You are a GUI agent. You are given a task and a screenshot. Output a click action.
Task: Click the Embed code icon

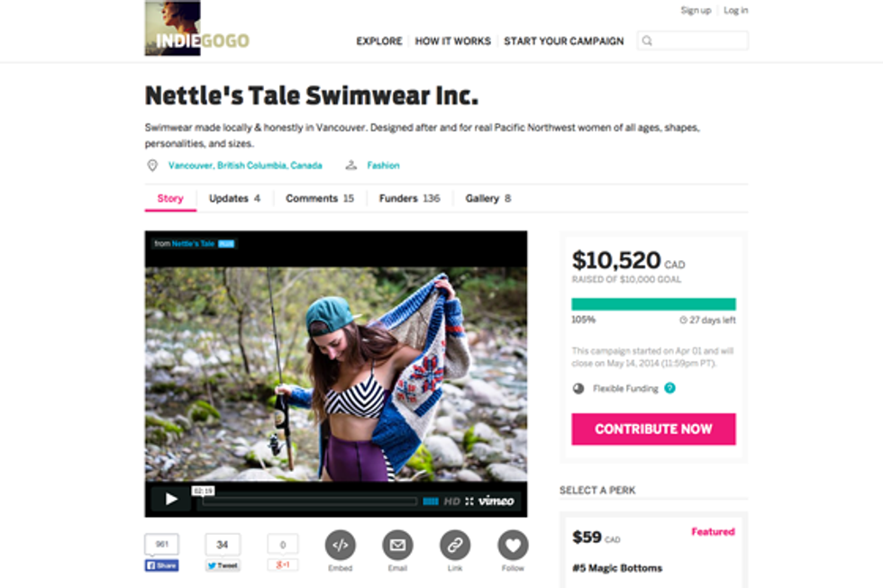341,545
